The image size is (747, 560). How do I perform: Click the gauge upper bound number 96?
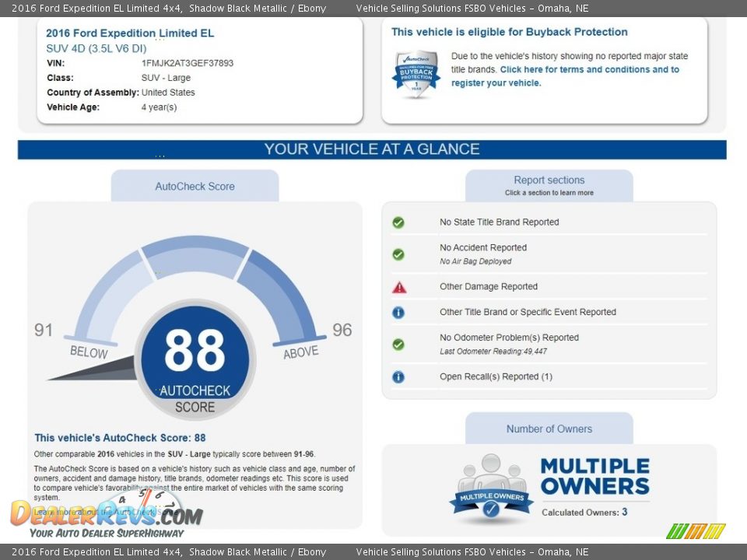[342, 330]
